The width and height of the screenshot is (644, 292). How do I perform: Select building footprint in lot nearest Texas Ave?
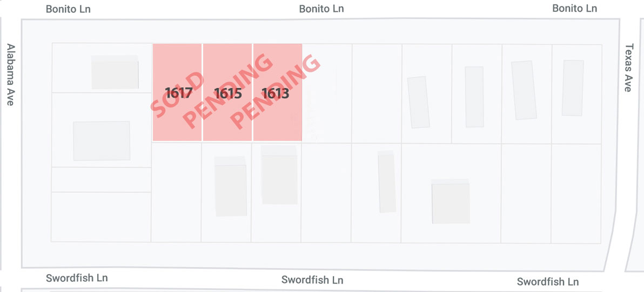click(x=573, y=88)
